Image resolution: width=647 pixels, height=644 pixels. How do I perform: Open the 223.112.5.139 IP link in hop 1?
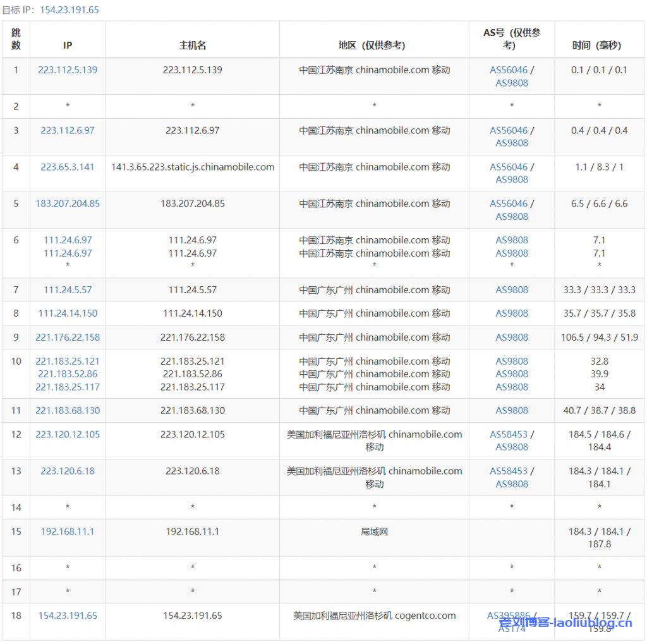tap(68, 70)
